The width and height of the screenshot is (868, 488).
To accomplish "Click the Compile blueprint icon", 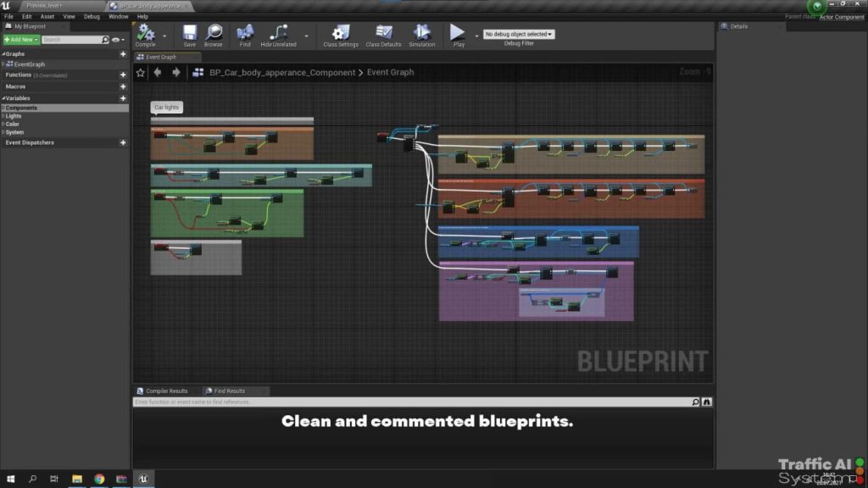I will pyautogui.click(x=145, y=33).
